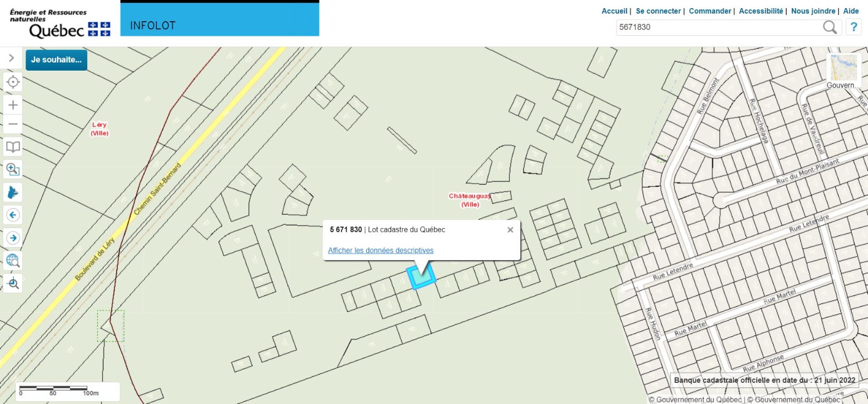Click the lot number search field
868x404 pixels.
[x=718, y=27]
